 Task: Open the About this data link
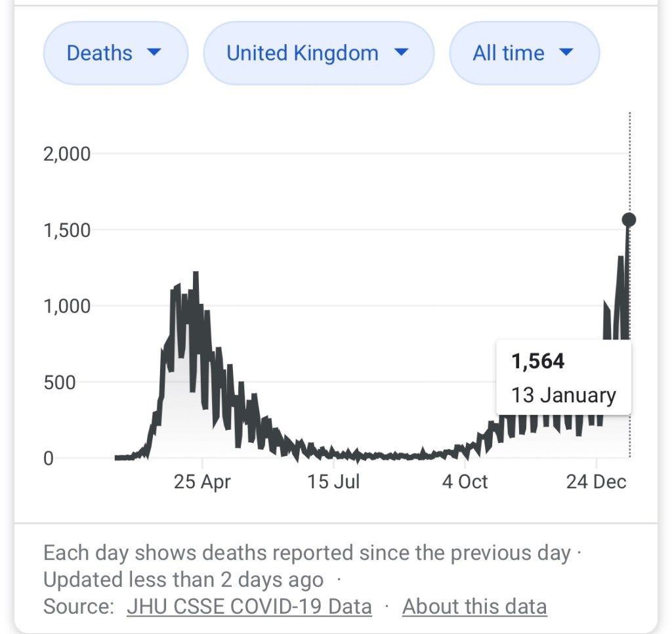click(474, 606)
